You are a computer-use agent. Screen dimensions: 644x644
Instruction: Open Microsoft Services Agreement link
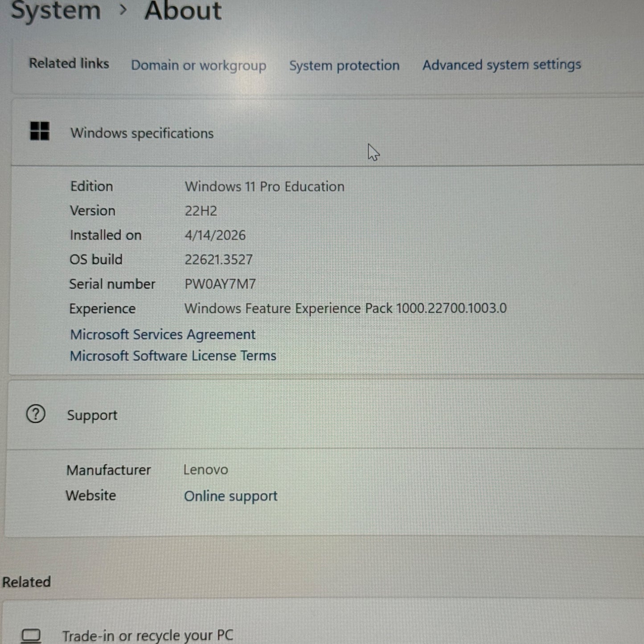(x=163, y=334)
